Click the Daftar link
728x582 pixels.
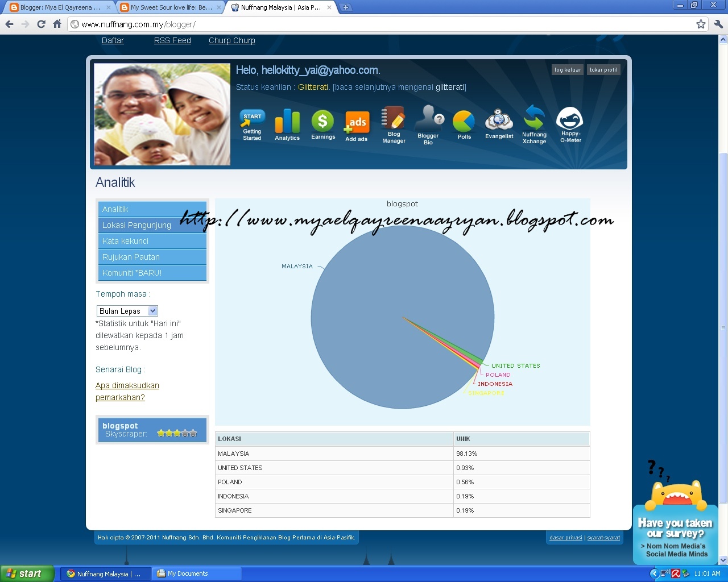tap(113, 40)
